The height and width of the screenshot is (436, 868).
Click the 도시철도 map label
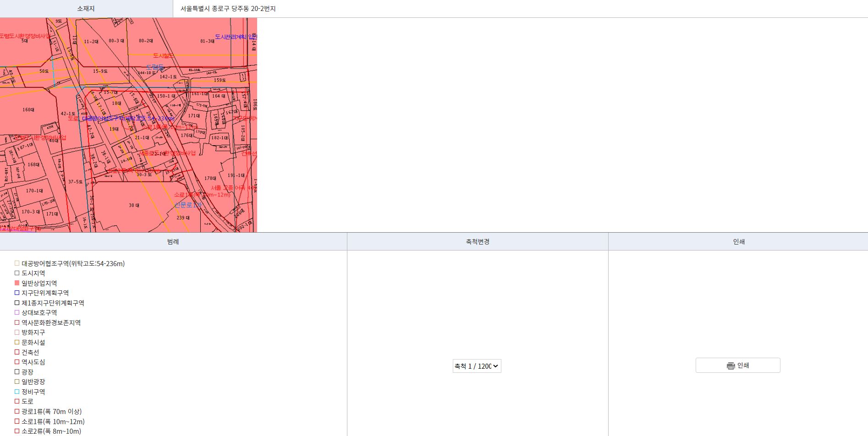pos(163,55)
